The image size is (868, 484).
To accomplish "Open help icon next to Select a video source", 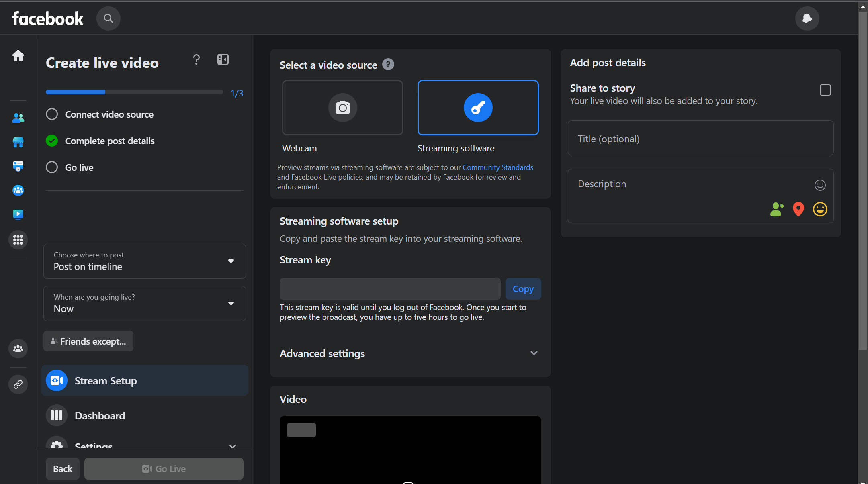I will [x=388, y=64].
